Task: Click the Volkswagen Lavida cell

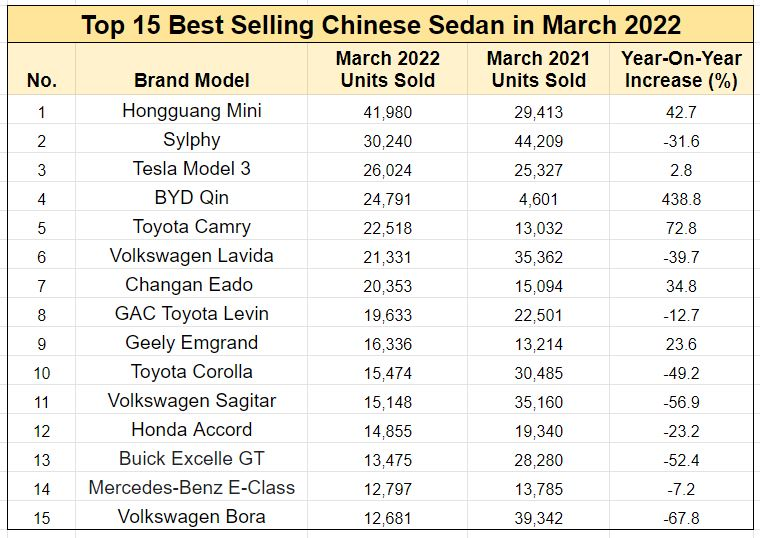Action: 192,256
